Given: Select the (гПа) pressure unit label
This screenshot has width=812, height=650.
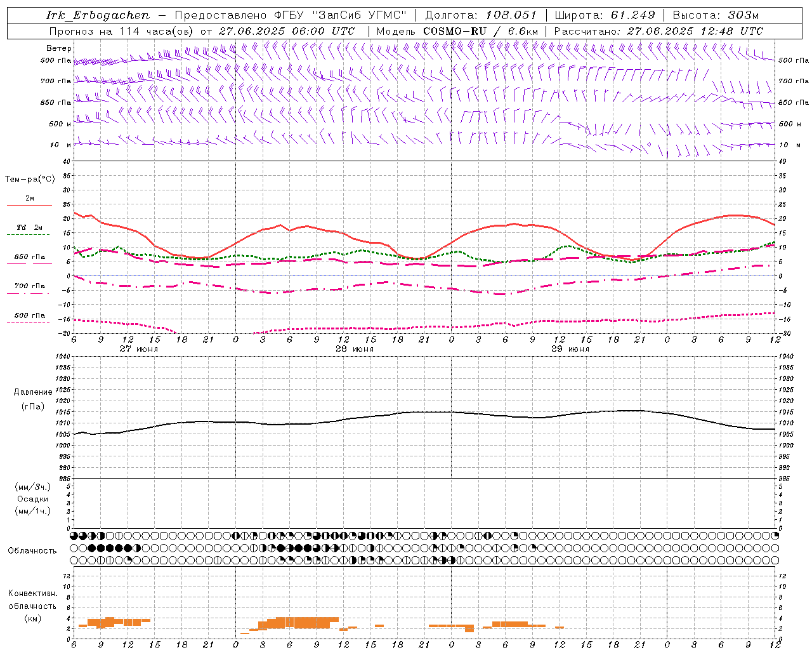Looking at the screenshot, I should (x=32, y=406).
